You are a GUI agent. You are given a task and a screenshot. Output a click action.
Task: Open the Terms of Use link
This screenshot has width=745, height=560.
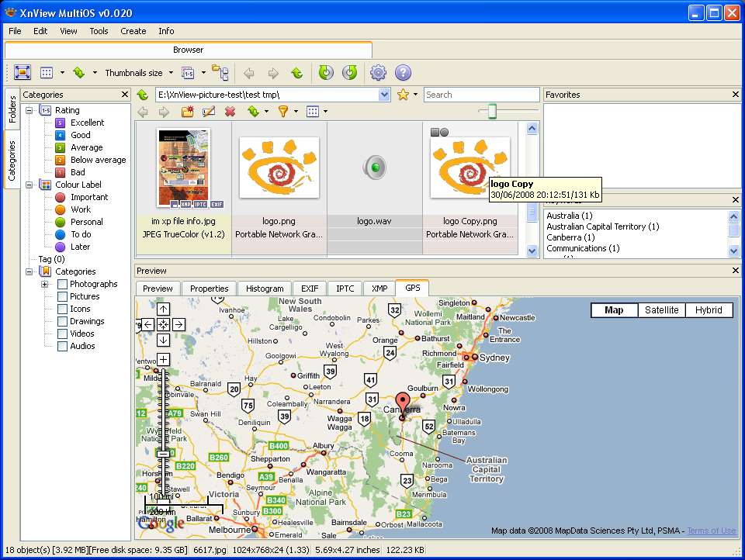coord(712,531)
